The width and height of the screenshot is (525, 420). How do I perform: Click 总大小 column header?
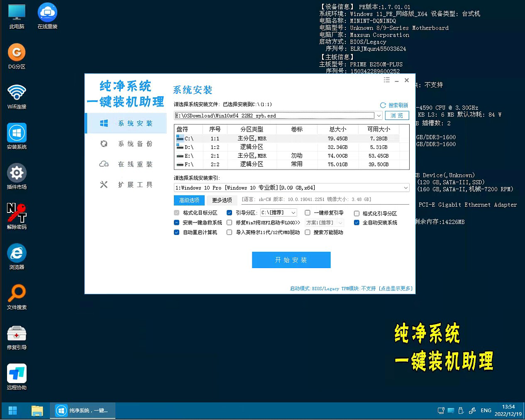[x=337, y=129]
